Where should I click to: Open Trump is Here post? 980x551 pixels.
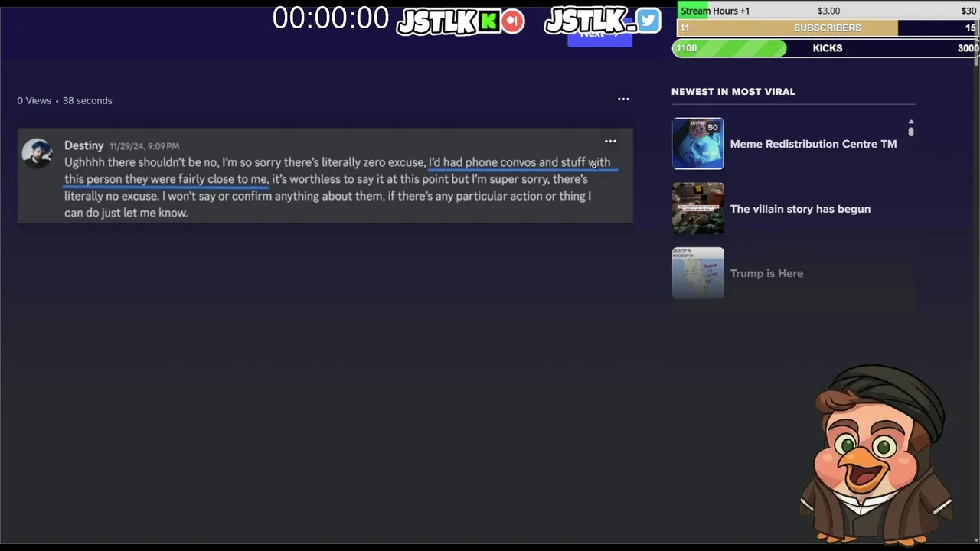(766, 273)
